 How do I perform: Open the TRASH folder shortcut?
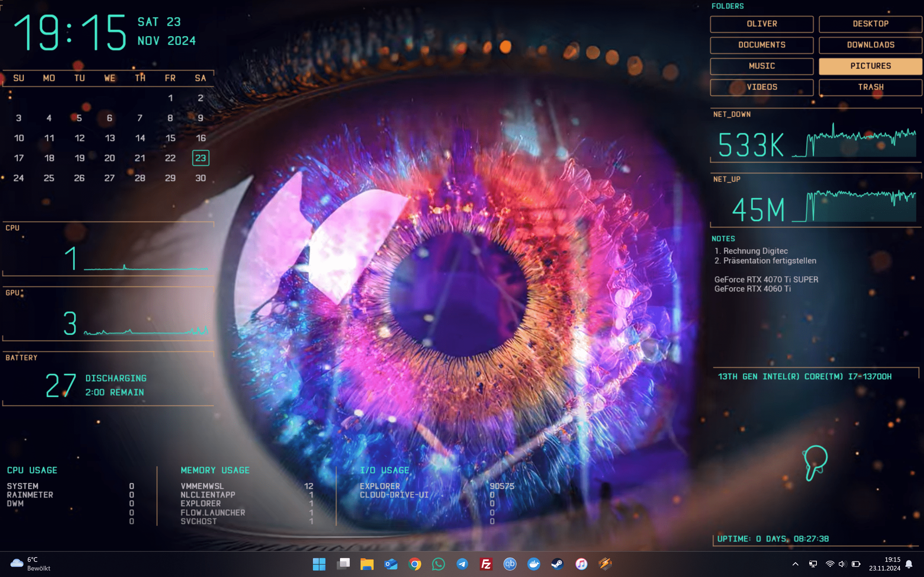(870, 87)
